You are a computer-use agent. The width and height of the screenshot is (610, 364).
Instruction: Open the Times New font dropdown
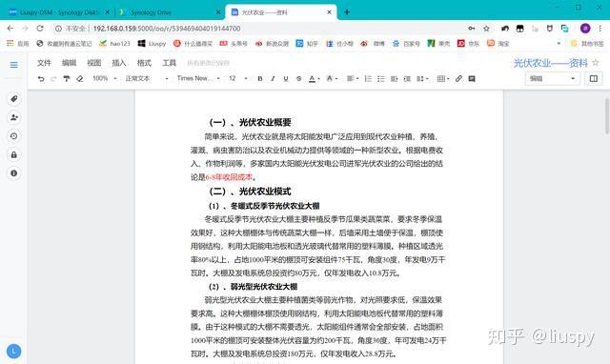pyautogui.click(x=198, y=78)
